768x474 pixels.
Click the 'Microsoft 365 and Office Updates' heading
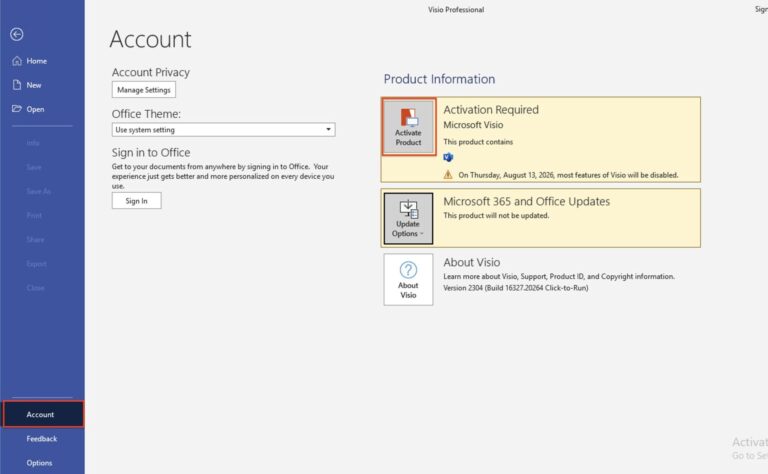(527, 201)
